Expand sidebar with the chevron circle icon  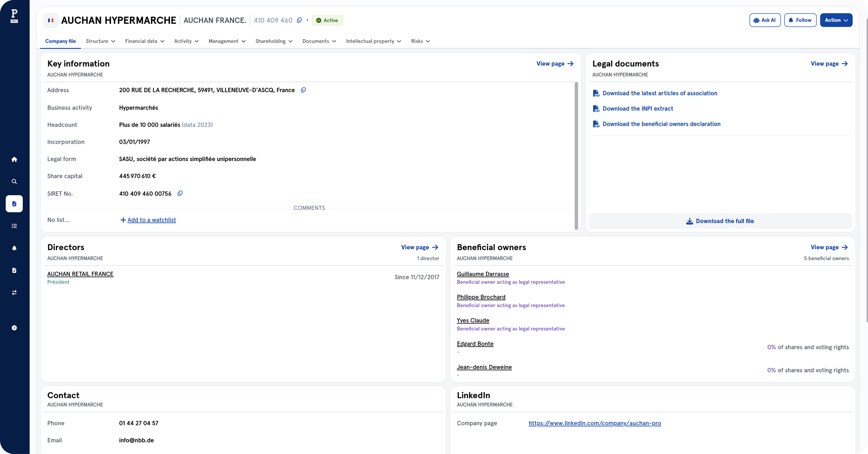tap(14, 328)
